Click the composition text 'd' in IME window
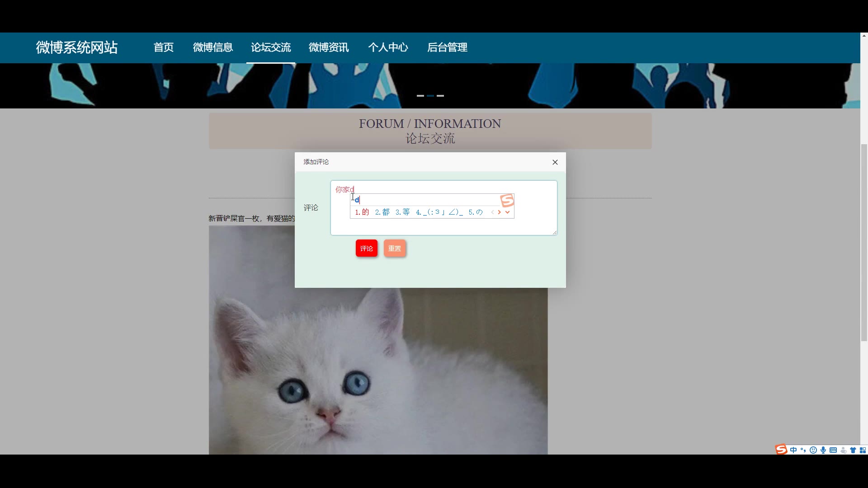Screen dimensions: 868x488 (x=357, y=200)
